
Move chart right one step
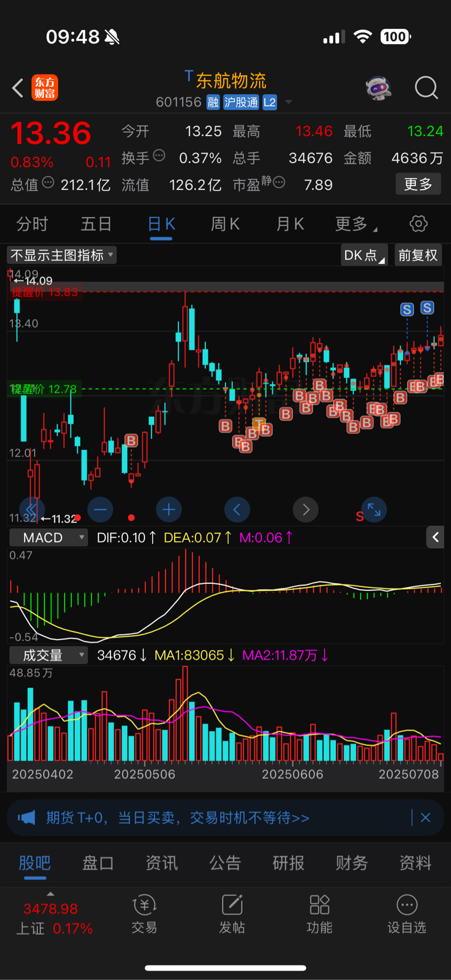point(306,509)
